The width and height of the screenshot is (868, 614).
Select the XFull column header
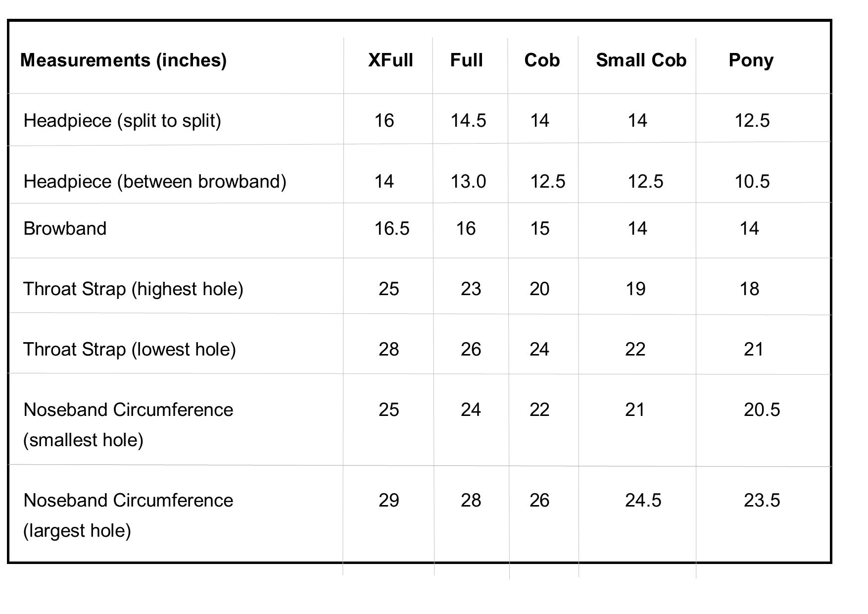click(390, 60)
